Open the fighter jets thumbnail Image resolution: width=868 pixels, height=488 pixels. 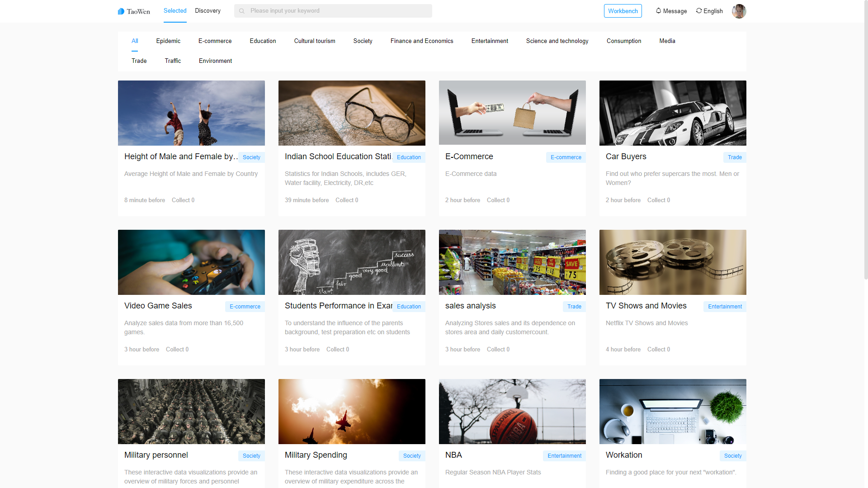[x=352, y=412]
